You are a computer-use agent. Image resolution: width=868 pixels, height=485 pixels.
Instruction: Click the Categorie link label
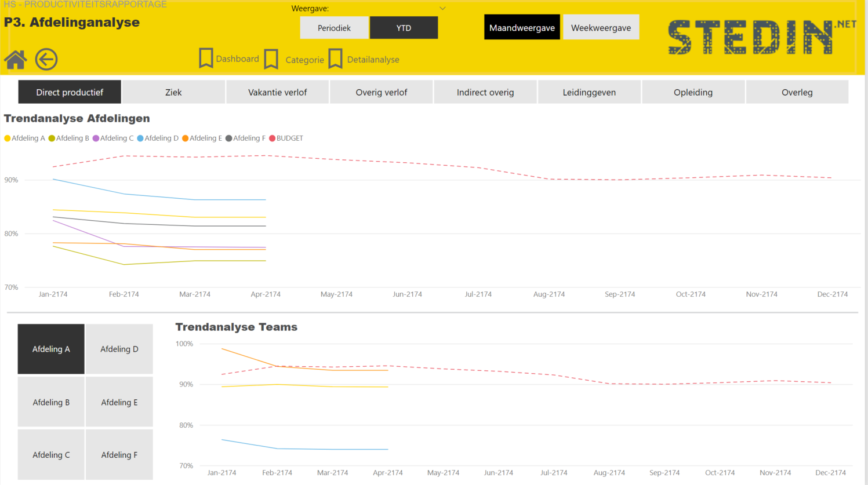(304, 60)
